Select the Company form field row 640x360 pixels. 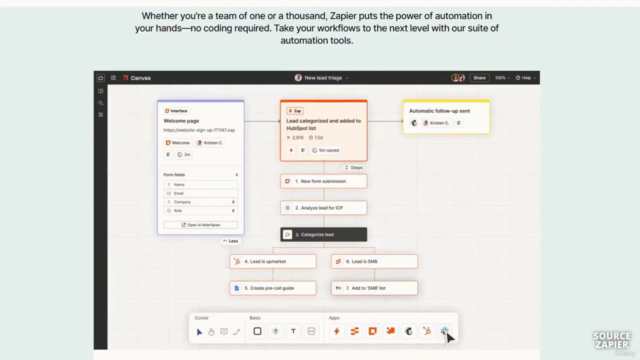pyautogui.click(x=200, y=202)
